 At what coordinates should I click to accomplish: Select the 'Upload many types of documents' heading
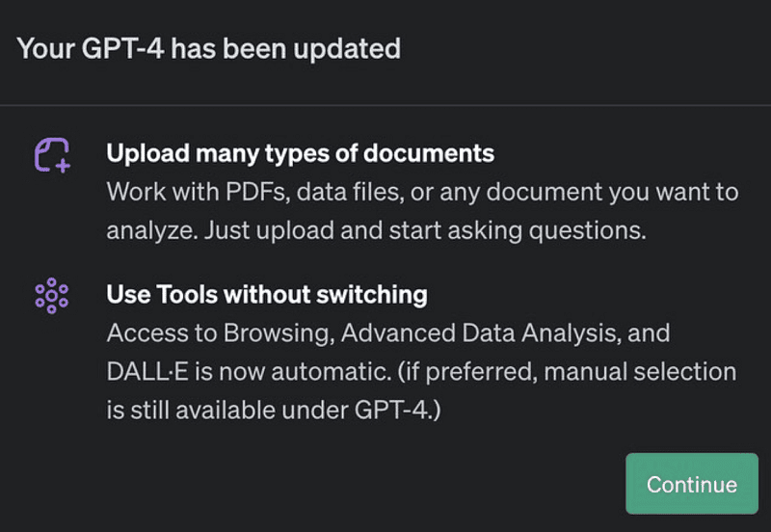300,153
